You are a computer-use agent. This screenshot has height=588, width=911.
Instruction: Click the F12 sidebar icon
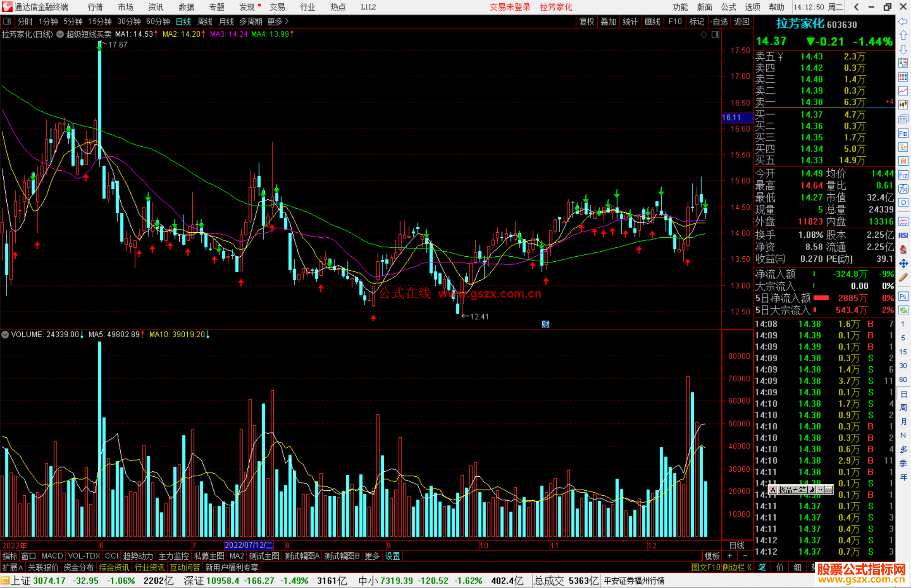pyautogui.click(x=903, y=175)
